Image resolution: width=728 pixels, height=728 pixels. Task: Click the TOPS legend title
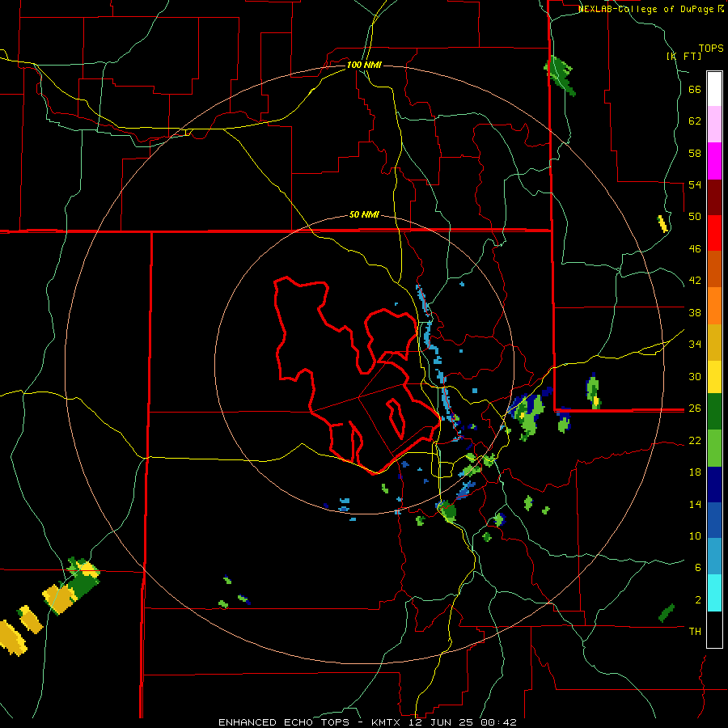pos(711,49)
